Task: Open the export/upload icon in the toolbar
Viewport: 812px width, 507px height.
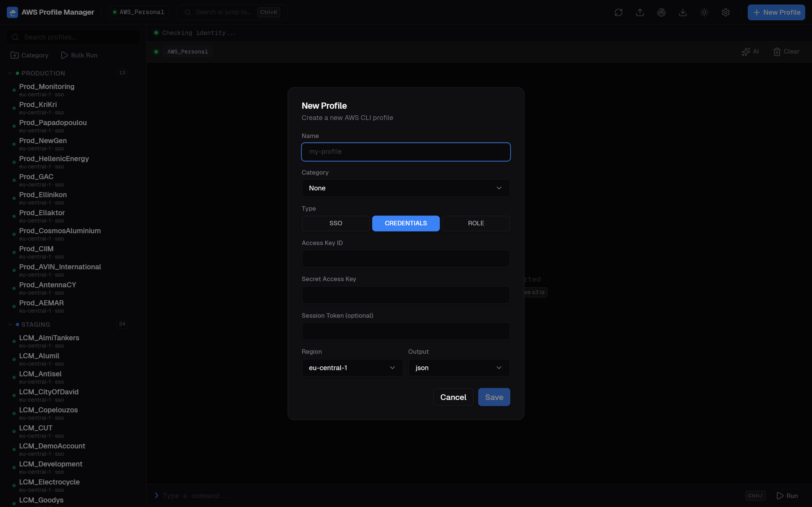Action: (639, 12)
